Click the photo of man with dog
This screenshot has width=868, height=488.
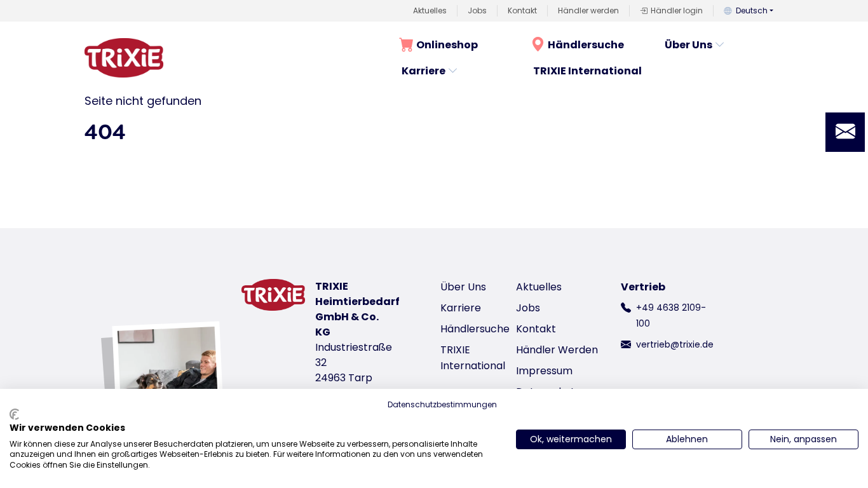tap(168, 358)
